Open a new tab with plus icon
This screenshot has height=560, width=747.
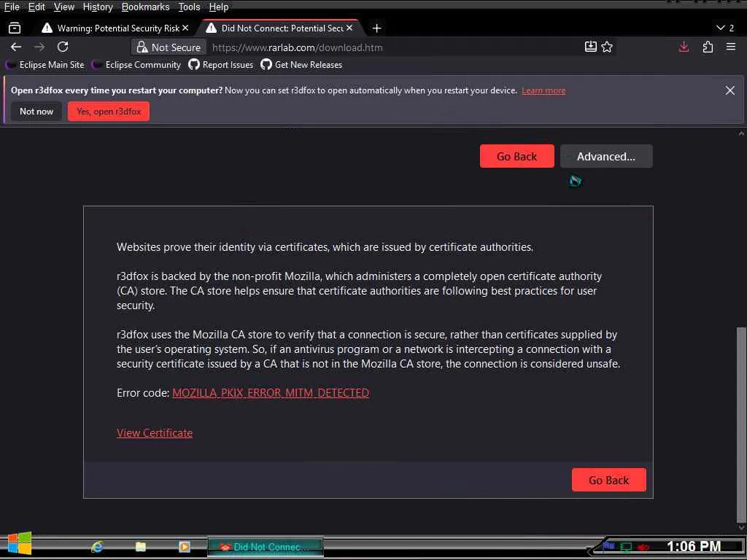tap(377, 28)
